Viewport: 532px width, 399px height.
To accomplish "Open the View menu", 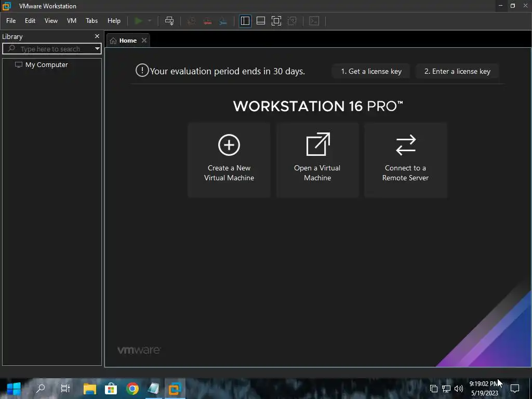I will [x=51, y=21].
